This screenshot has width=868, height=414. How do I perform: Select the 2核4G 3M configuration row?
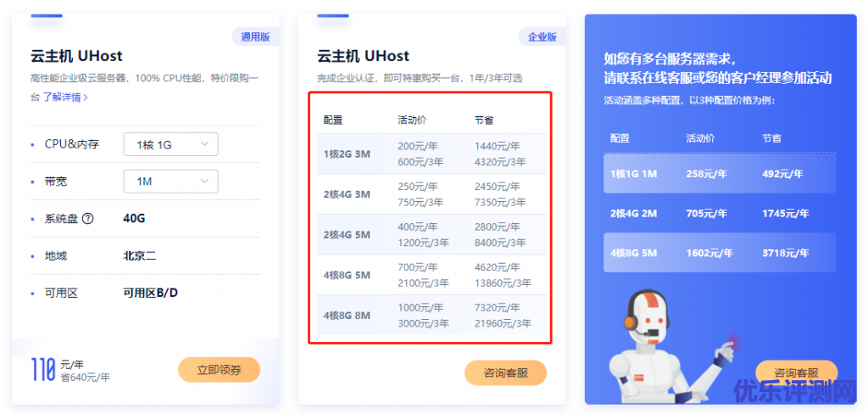[x=431, y=194]
